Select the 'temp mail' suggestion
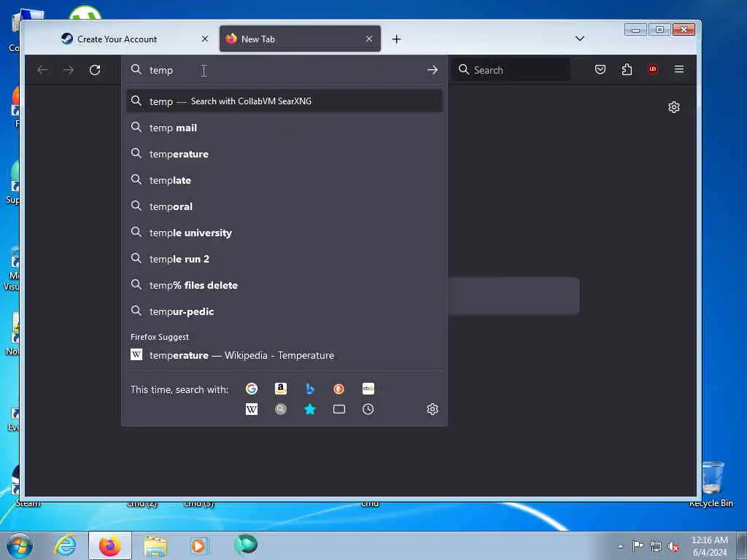 coord(284,128)
